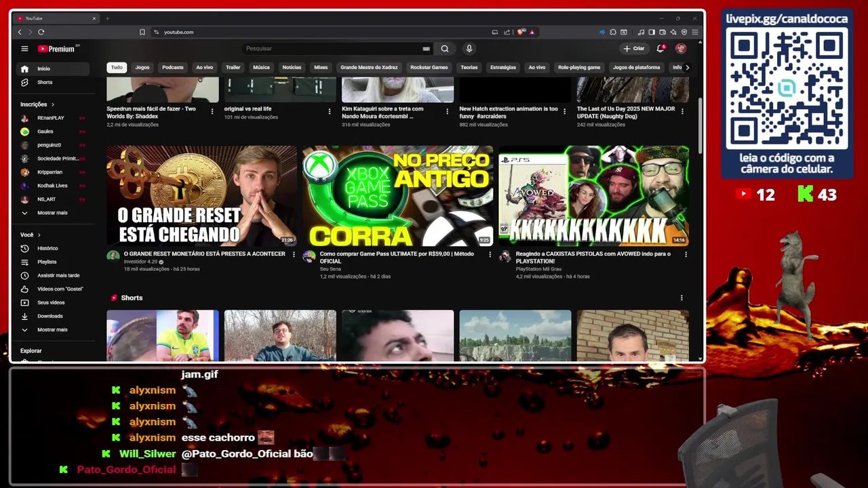
Task: Open options for Kim Kataguiri video
Action: 448,111
